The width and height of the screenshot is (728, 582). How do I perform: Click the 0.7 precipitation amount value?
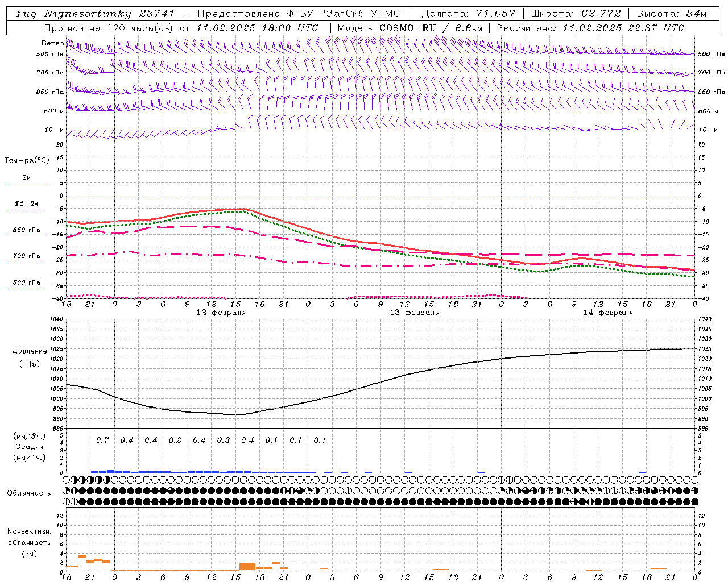coord(102,440)
